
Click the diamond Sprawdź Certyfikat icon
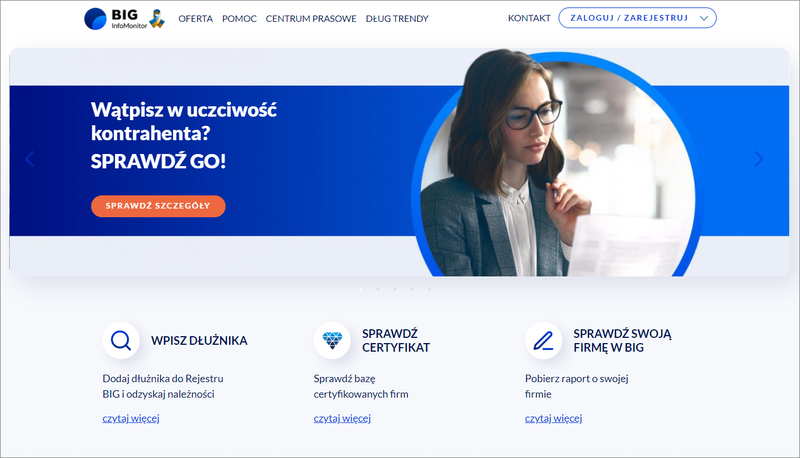[x=332, y=340]
